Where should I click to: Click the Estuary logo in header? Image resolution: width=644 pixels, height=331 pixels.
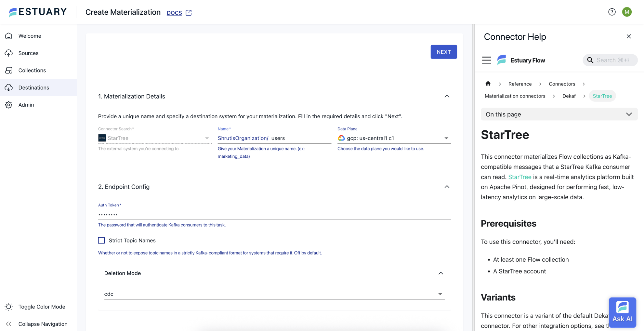pos(37,12)
